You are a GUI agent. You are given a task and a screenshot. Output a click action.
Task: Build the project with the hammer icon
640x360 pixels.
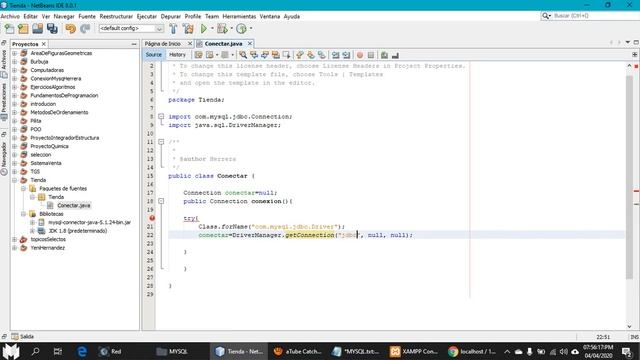[173, 29]
